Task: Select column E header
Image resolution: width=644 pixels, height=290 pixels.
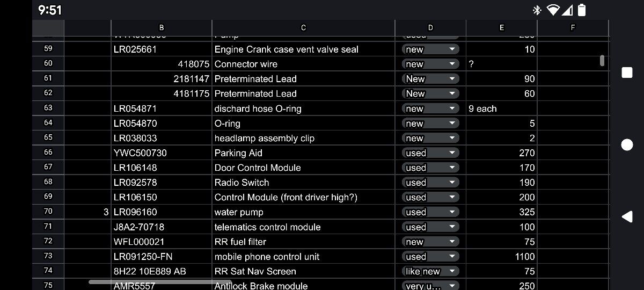Action: coord(501,27)
